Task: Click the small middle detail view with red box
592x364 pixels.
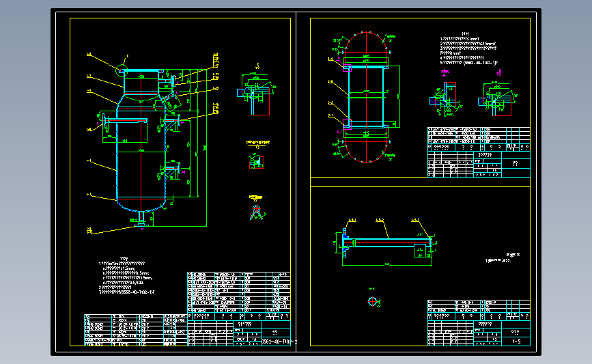Action: point(257,162)
